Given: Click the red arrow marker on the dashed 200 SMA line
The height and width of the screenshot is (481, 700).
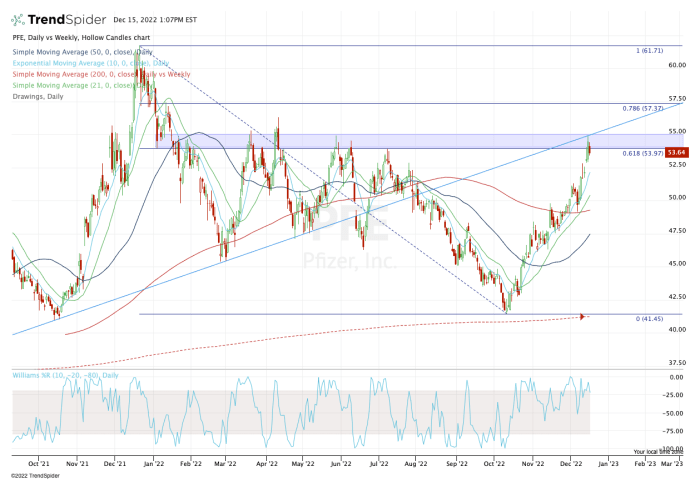Looking at the screenshot, I should [581, 317].
